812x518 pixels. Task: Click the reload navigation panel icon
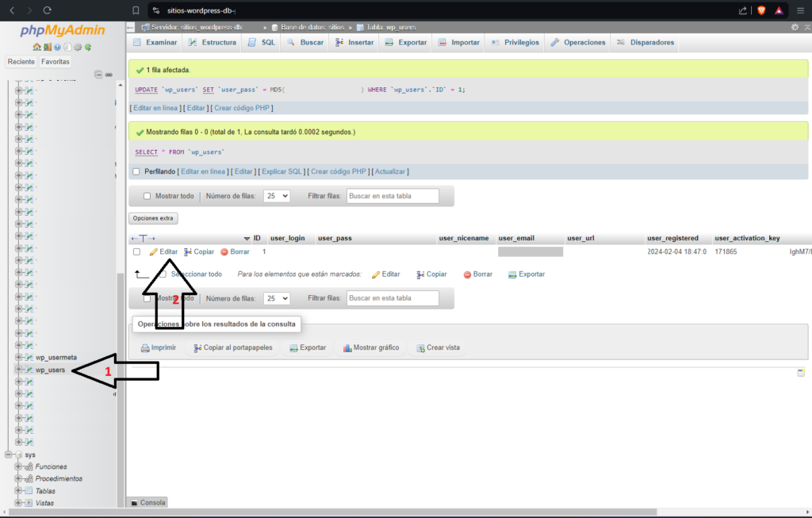(87, 47)
